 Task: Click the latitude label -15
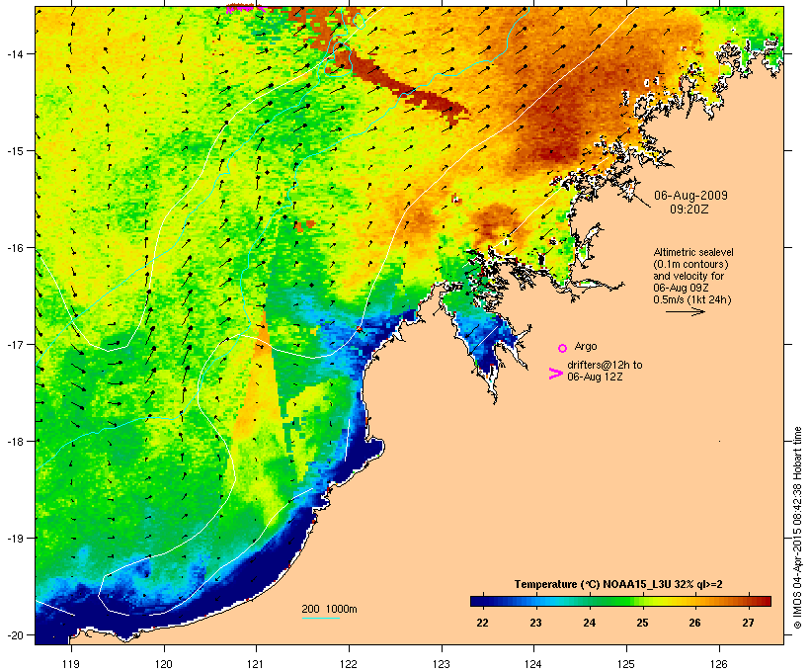14,151
